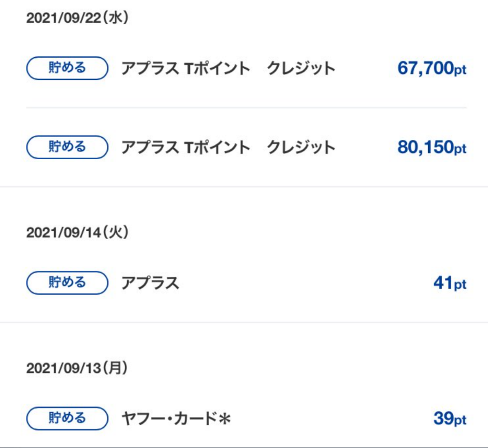
Task: Select the 39pt point amount
Action: coord(449,419)
